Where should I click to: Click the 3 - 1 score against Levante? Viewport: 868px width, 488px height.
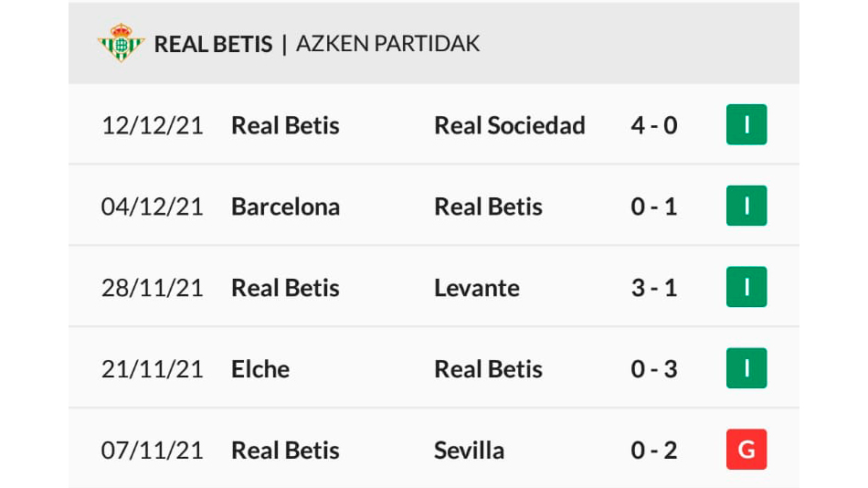click(x=654, y=288)
